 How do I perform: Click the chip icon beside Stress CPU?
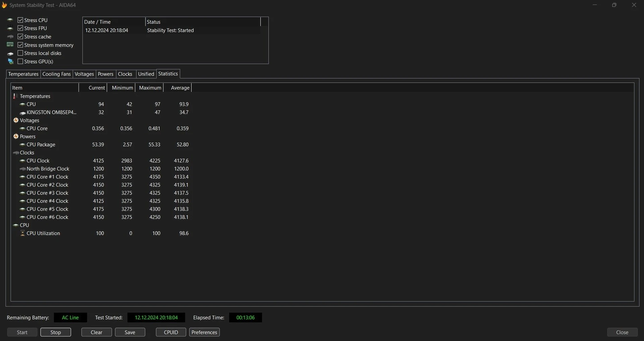[x=10, y=20]
